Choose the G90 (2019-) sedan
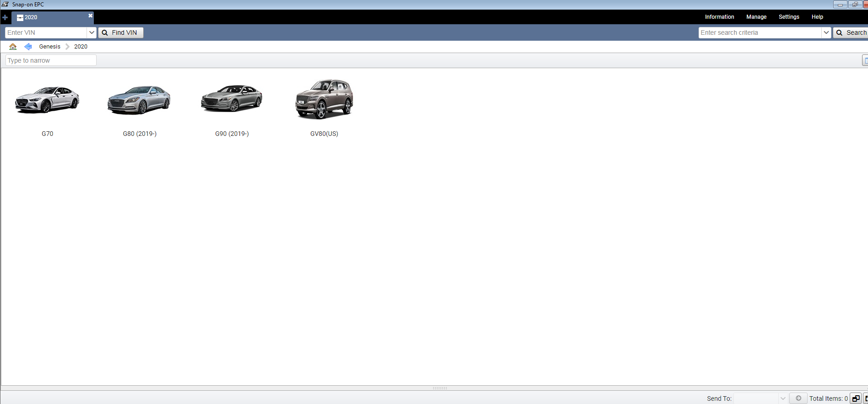Viewport: 868px width, 404px height. pyautogui.click(x=232, y=99)
